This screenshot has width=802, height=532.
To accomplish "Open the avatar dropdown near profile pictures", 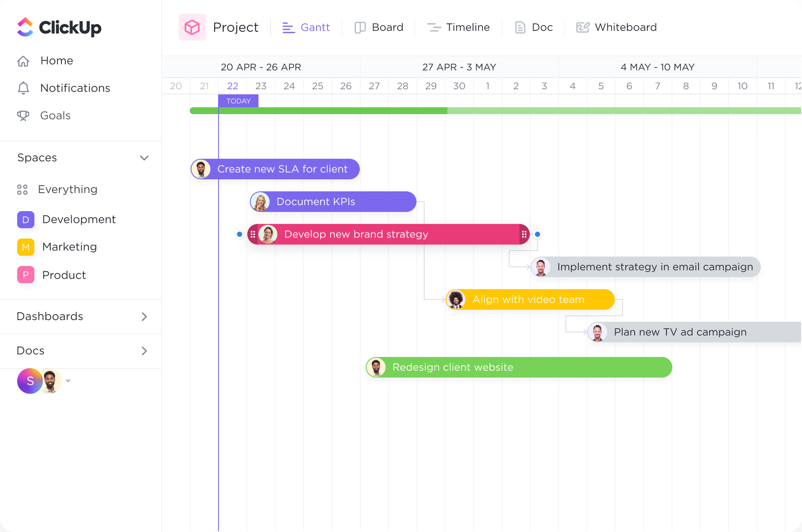I will click(69, 381).
